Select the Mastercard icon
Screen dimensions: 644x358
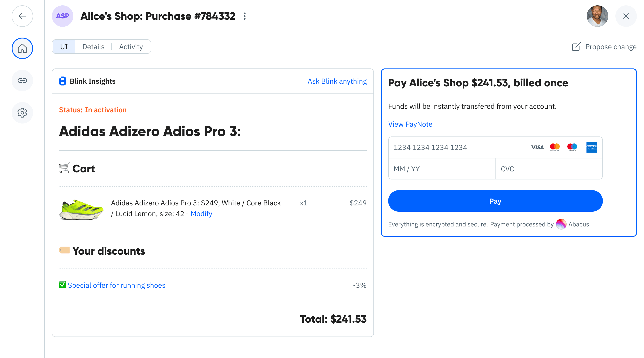(x=555, y=147)
